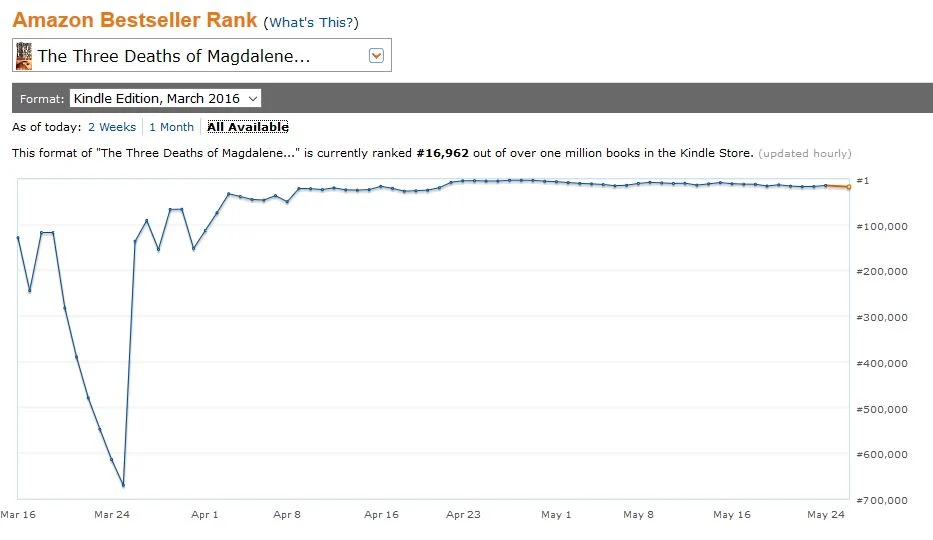Image resolution: width=933 pixels, height=540 pixels.
Task: Click the first data point at Mar 16
Action: (x=18, y=238)
